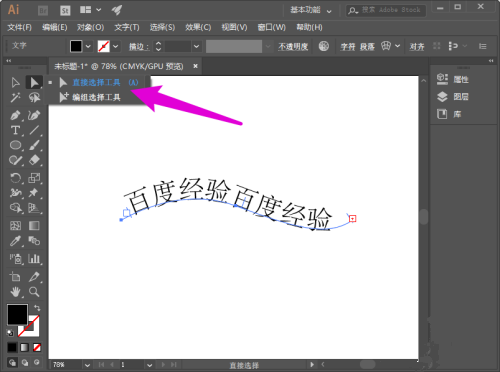Select the Selection tool black arrow
The height and width of the screenshot is (372, 500).
coord(15,82)
